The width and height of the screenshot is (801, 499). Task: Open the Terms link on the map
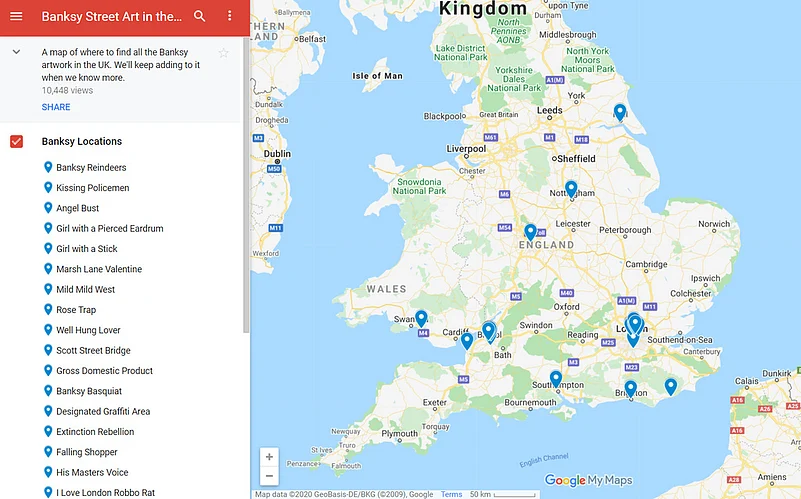[x=452, y=494]
